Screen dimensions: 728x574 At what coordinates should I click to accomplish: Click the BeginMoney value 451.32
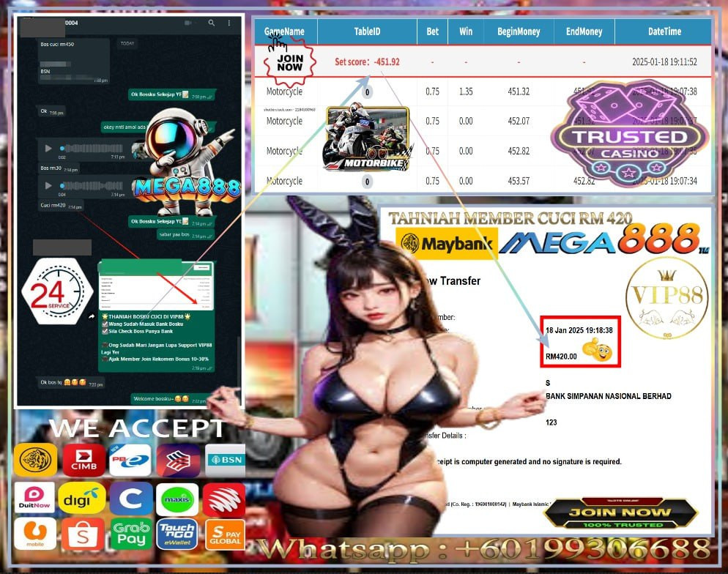coord(519,92)
